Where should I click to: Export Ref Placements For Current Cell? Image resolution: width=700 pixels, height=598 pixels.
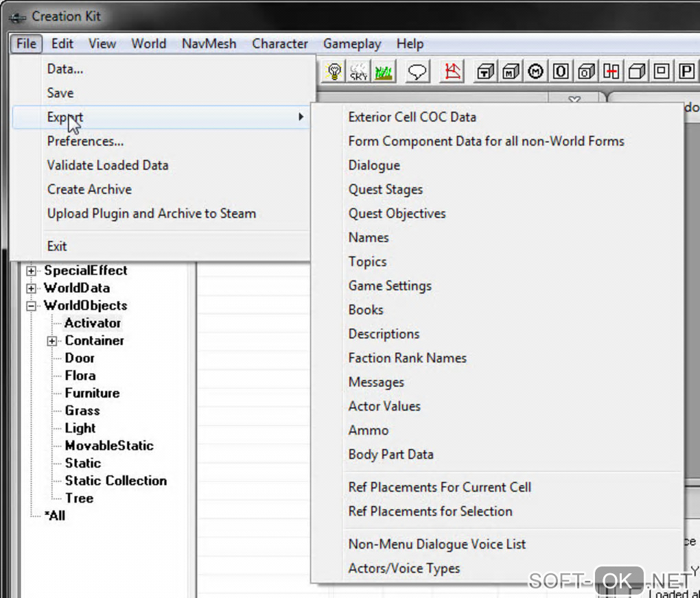[x=498, y=487]
